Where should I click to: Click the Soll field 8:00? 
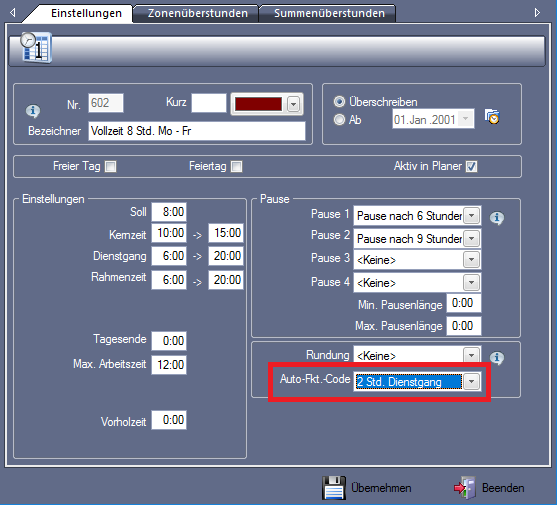point(169,212)
